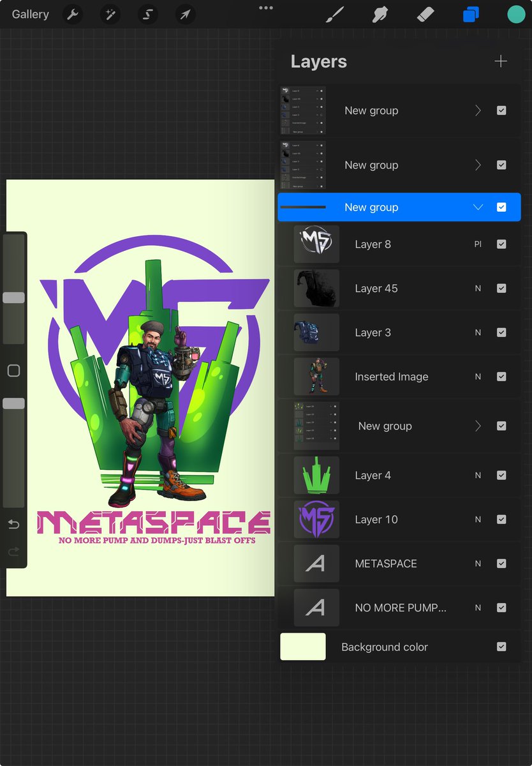This screenshot has width=532, height=766.
Task: Select the first New group thumbnail
Action: pyautogui.click(x=303, y=110)
